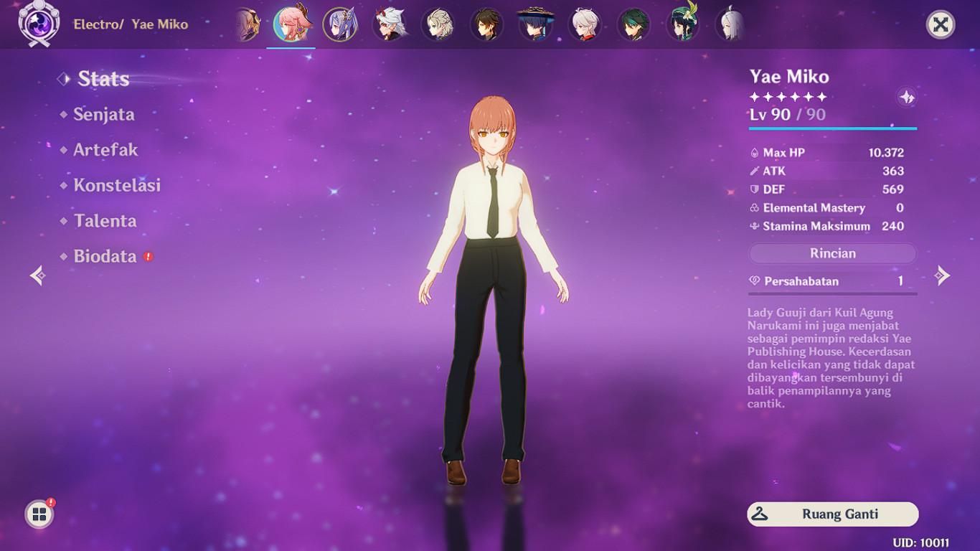Pick the blond Albedo portrait
Viewport: 980px width, 551px height.
point(438,24)
